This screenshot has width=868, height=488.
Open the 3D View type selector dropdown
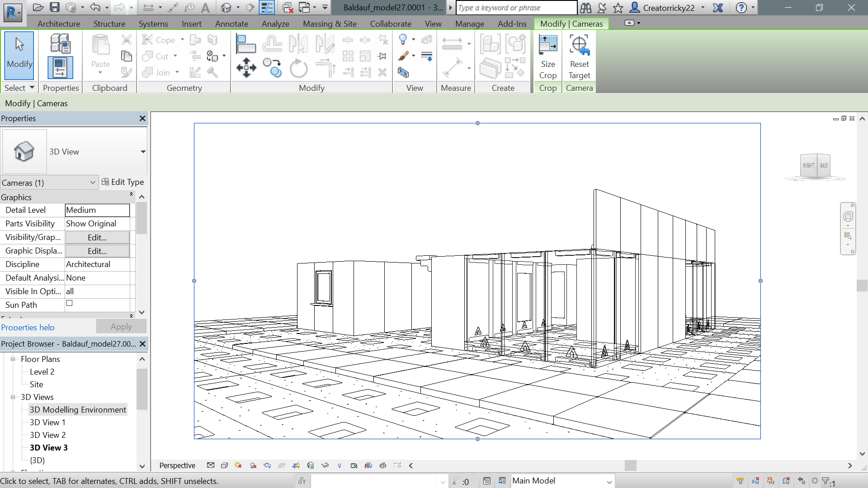click(143, 152)
